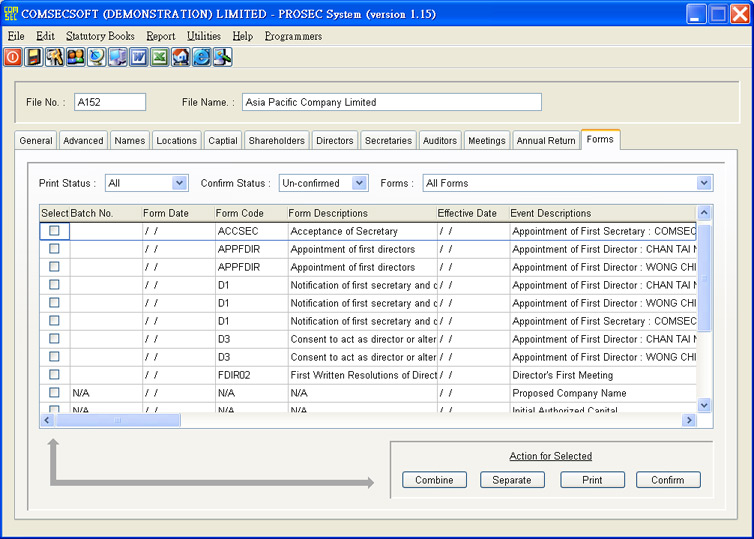Open the Print Status dropdown
This screenshot has height=539, width=754.
pos(179,183)
